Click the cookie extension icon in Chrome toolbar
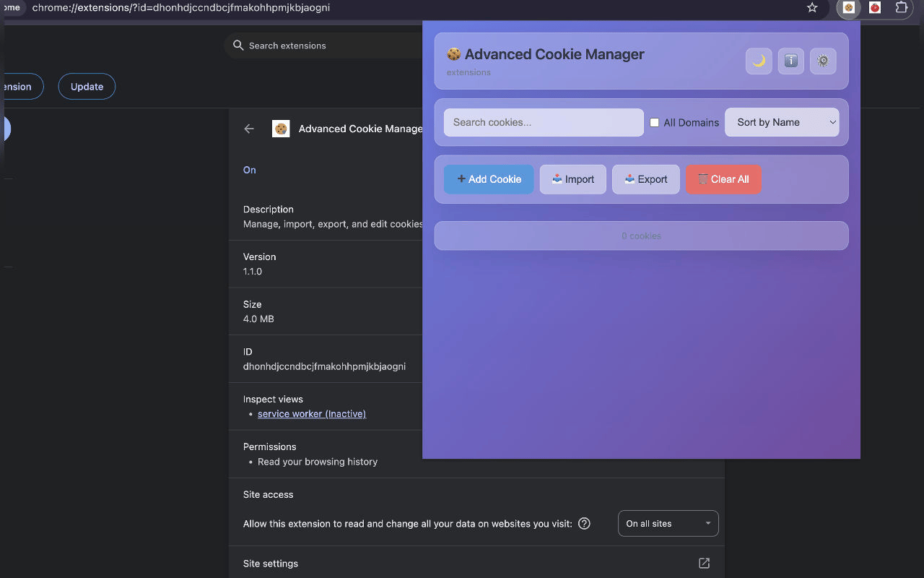Screen dimensions: 924x578 pyautogui.click(x=849, y=8)
